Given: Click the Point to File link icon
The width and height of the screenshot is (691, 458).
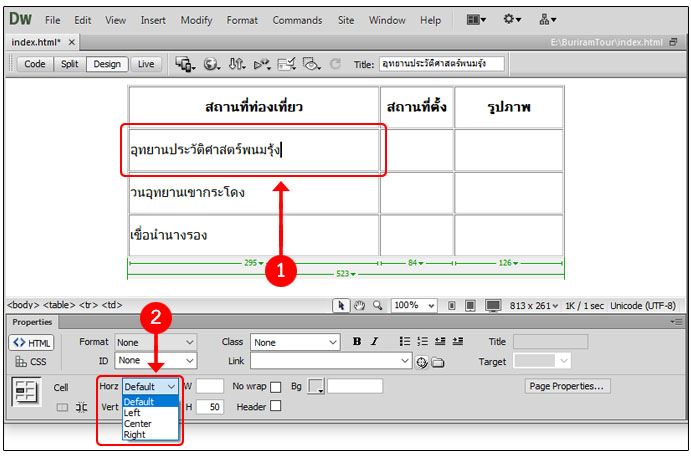Looking at the screenshot, I should pyautogui.click(x=422, y=361).
